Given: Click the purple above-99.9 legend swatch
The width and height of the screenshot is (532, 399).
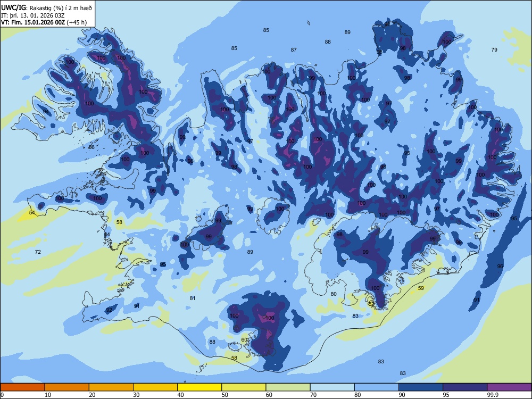Looking at the screenshot, I should (509, 387).
